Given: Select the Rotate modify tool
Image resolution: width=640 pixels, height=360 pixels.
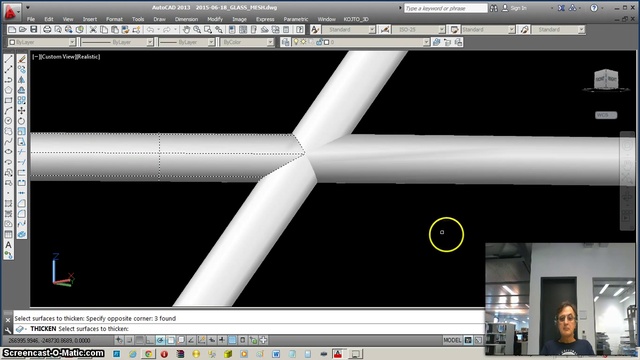Looking at the screenshot, I should (x=22, y=121).
